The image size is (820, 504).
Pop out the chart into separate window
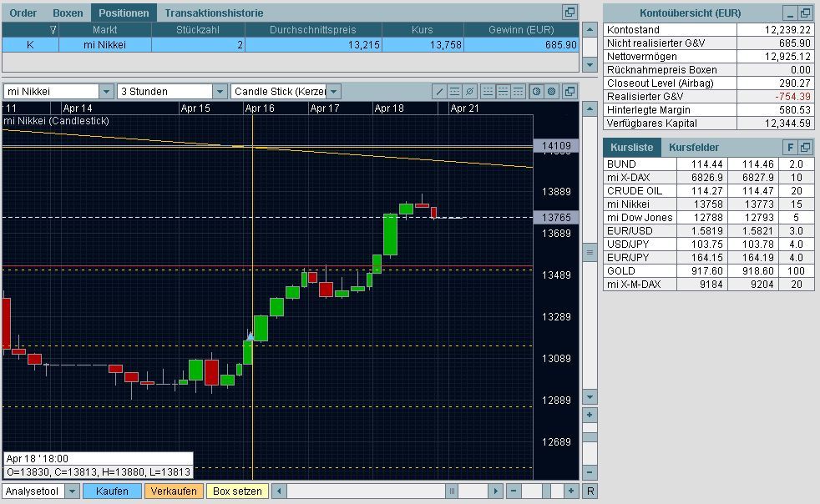coord(569,92)
